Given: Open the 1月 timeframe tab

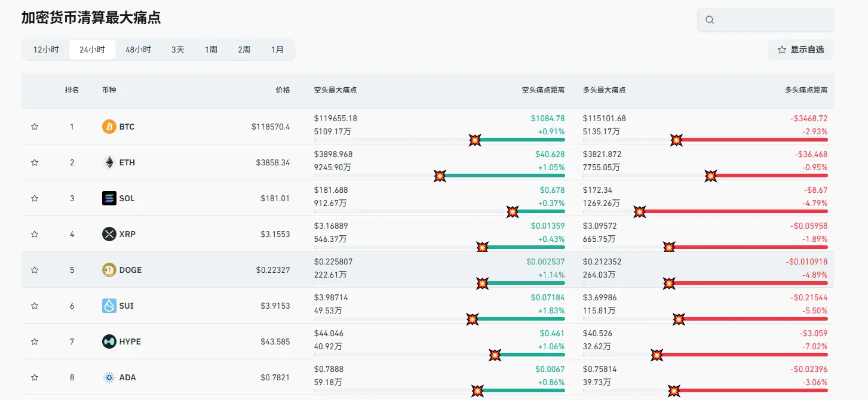Looking at the screenshot, I should 277,50.
